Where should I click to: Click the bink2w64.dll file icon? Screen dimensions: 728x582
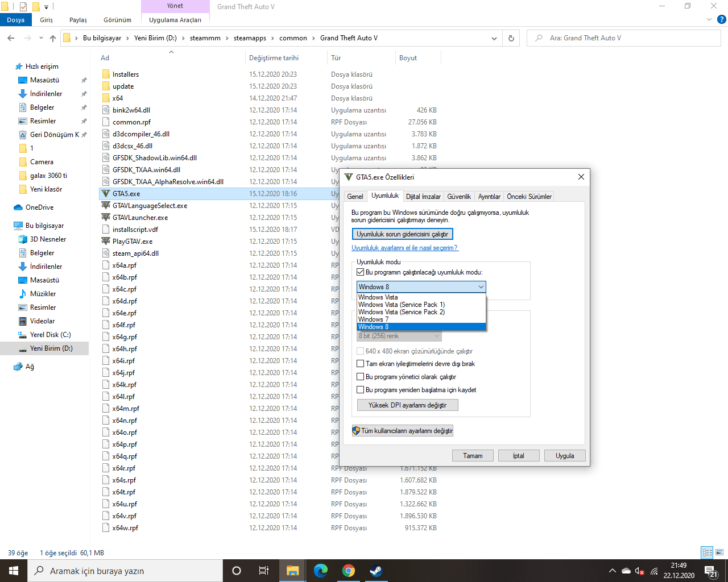(106, 110)
